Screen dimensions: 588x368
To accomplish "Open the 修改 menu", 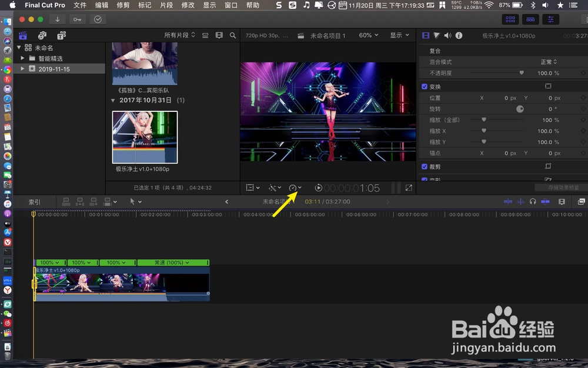I will [188, 5].
